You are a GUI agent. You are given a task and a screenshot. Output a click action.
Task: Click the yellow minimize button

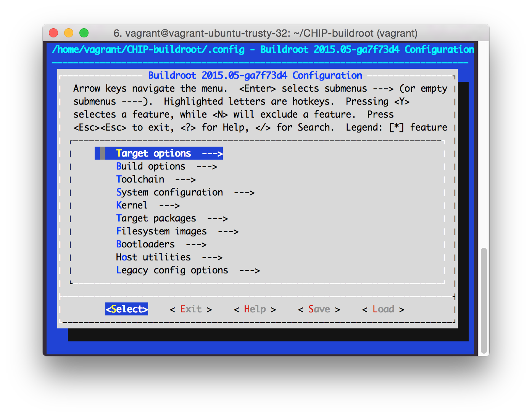click(68, 33)
